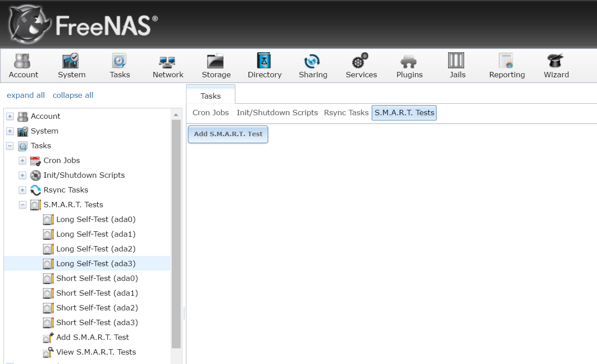Select Short Self-Test (ada0) in tree
The image size is (597, 364).
point(97,279)
